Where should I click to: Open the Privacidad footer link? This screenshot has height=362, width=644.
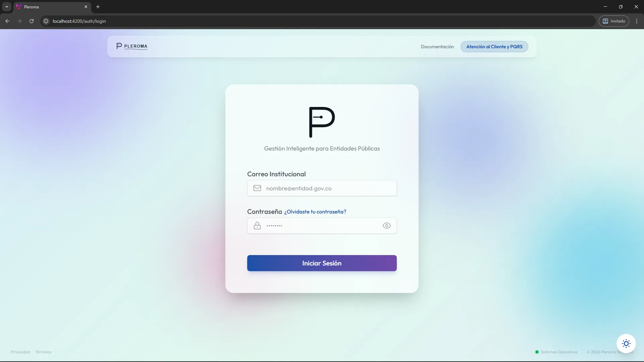pos(20,352)
